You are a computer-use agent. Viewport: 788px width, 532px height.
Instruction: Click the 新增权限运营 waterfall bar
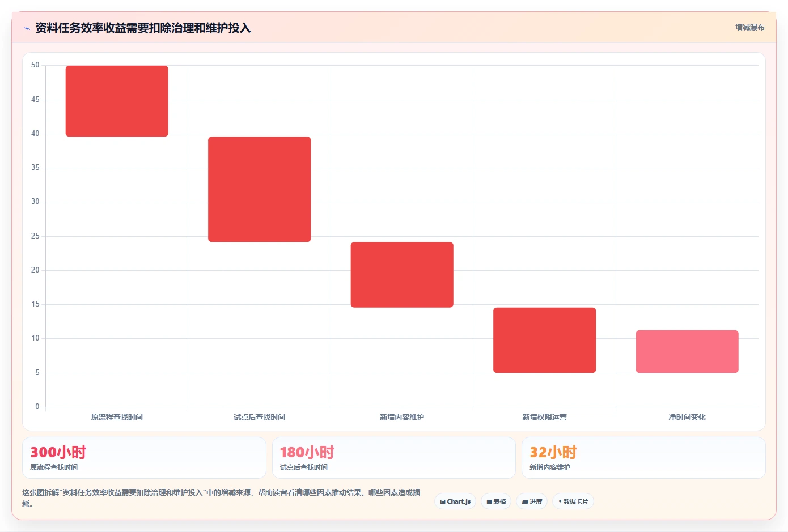click(x=544, y=340)
